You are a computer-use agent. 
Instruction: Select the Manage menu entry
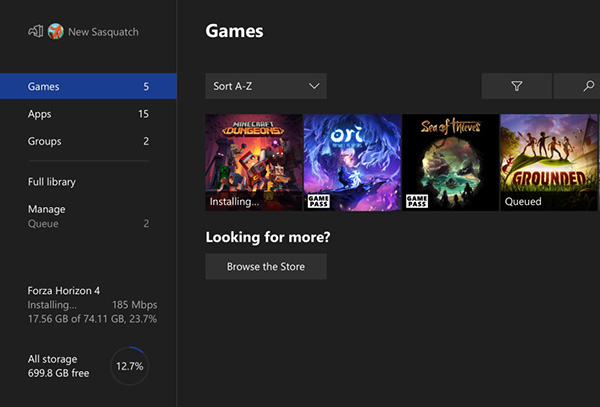click(x=47, y=209)
